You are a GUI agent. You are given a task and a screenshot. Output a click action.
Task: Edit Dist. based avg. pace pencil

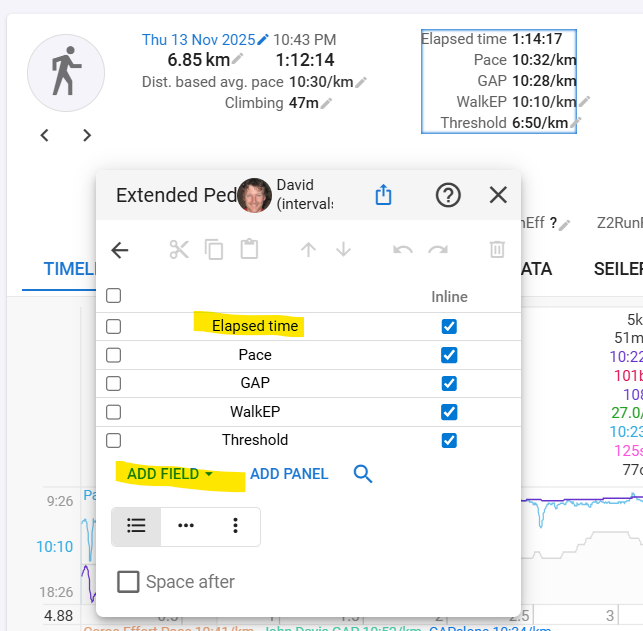361,82
